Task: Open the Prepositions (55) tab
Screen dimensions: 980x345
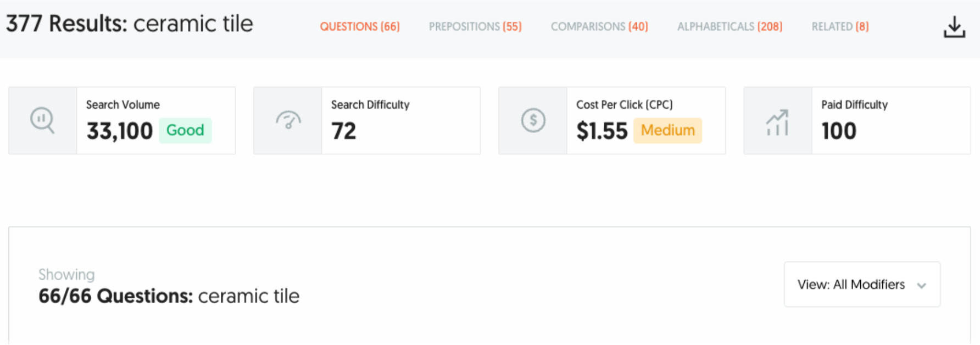Action: tap(475, 26)
